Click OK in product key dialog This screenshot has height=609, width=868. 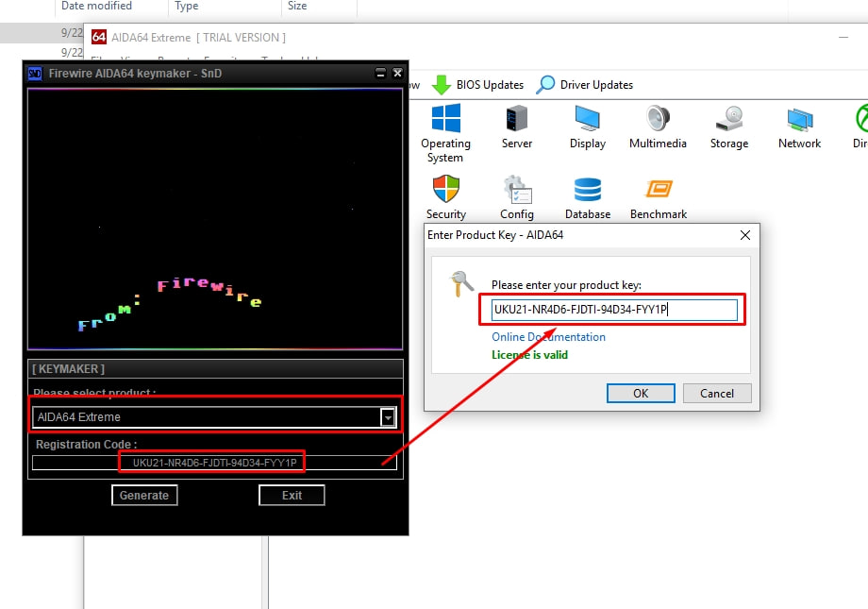(x=641, y=394)
